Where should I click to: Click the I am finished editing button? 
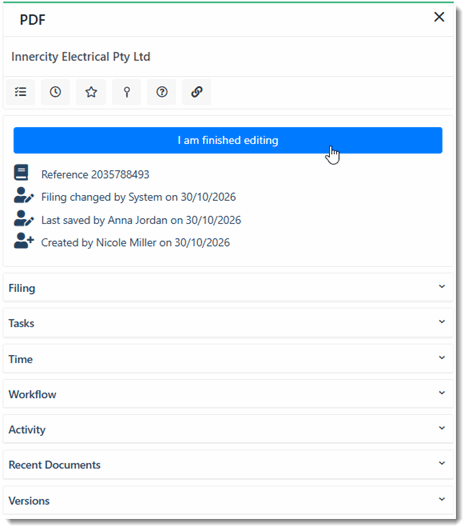point(228,140)
